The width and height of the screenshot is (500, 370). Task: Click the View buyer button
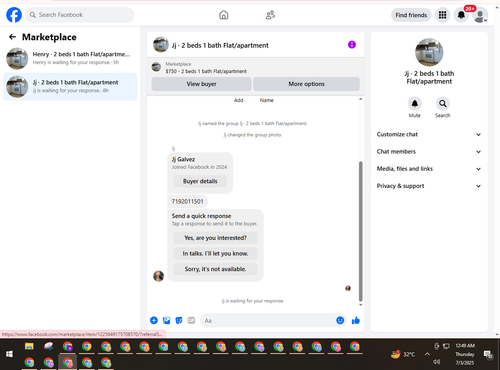(x=201, y=84)
